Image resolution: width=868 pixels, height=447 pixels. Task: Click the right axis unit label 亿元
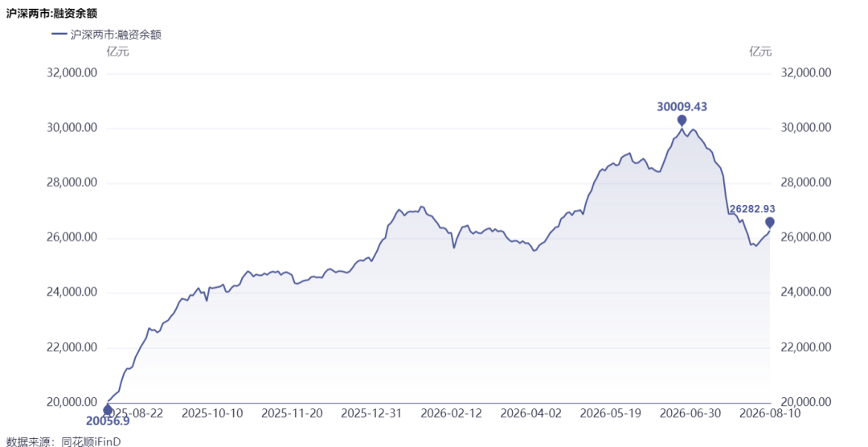tap(760, 51)
